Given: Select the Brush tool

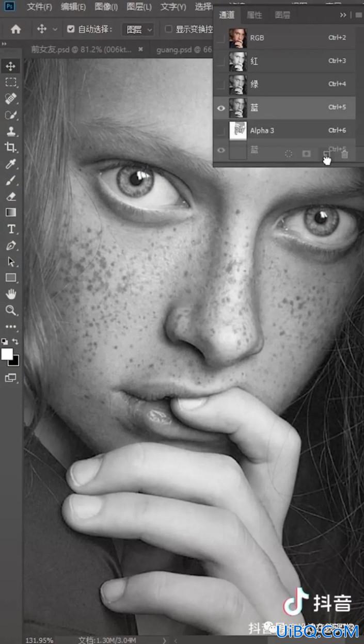Looking at the screenshot, I should click(10, 180).
